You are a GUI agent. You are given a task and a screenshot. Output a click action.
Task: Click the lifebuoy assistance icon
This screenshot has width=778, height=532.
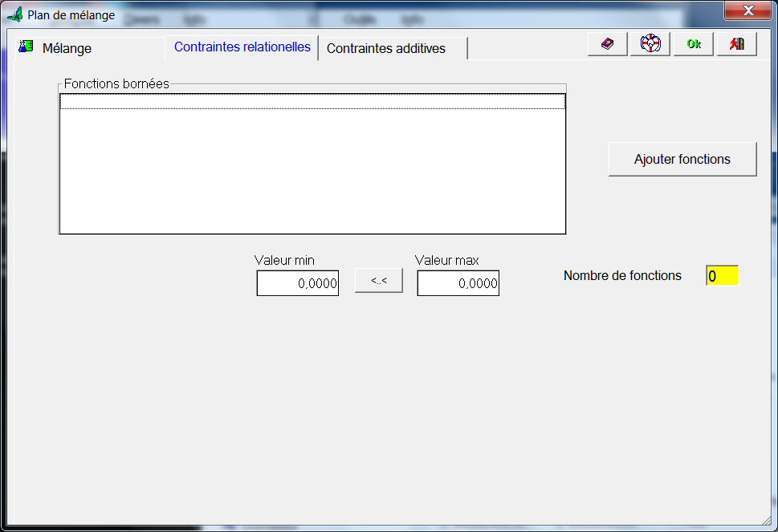pyautogui.click(x=650, y=44)
